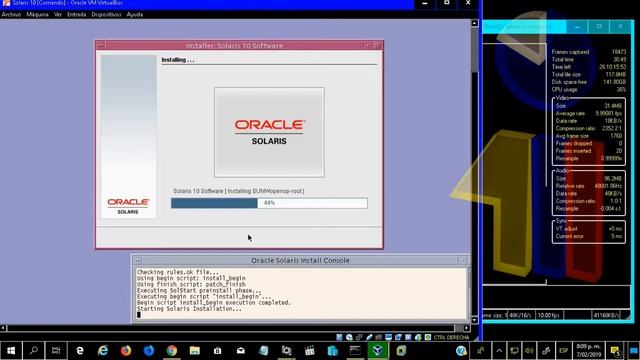Click inside the Install Console text output area
Image resolution: width=640 pixels, height=360 pixels.
coord(301,293)
